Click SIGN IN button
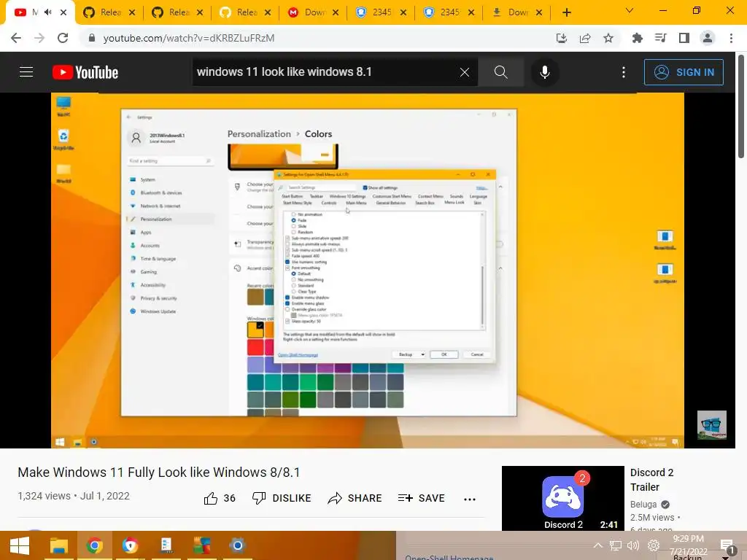Image resolution: width=747 pixels, height=560 pixels. pos(684,72)
